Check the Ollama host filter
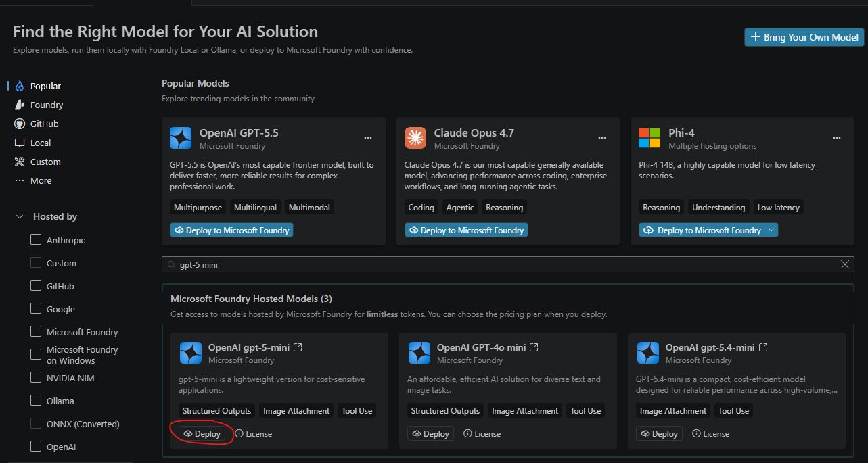This screenshot has height=463, width=868. click(36, 401)
